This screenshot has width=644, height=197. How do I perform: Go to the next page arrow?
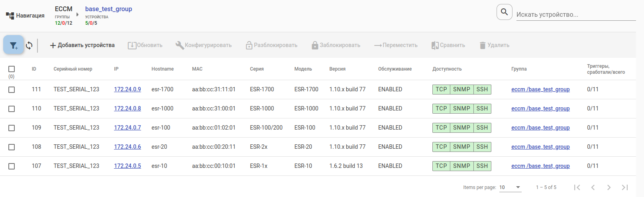click(x=609, y=187)
